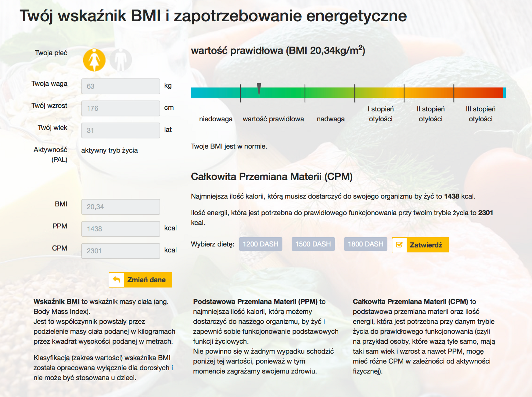Click the PPM kcal field
532x397 pixels.
pyautogui.click(x=120, y=229)
